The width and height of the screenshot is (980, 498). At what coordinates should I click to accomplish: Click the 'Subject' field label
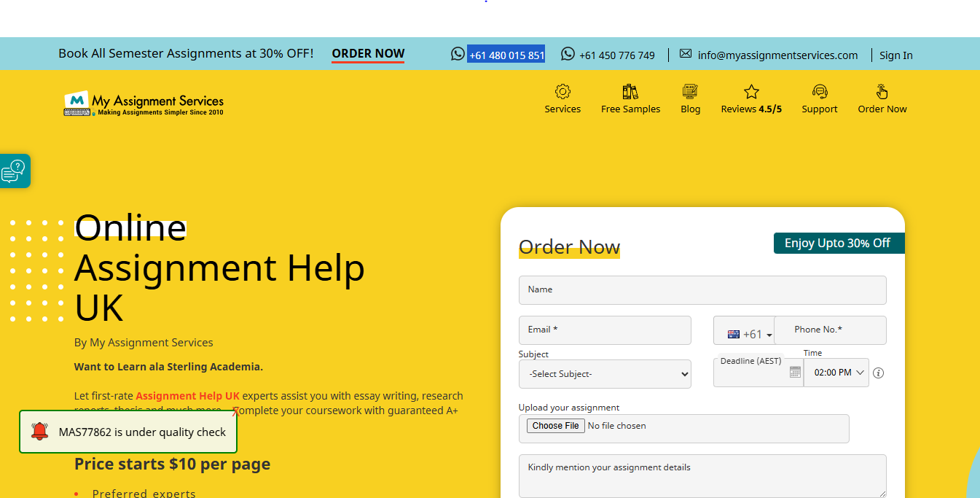(533, 354)
